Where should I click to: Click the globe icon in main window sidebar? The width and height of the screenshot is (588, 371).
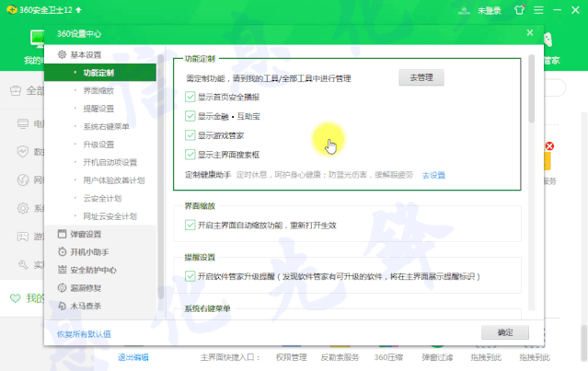tap(23, 180)
